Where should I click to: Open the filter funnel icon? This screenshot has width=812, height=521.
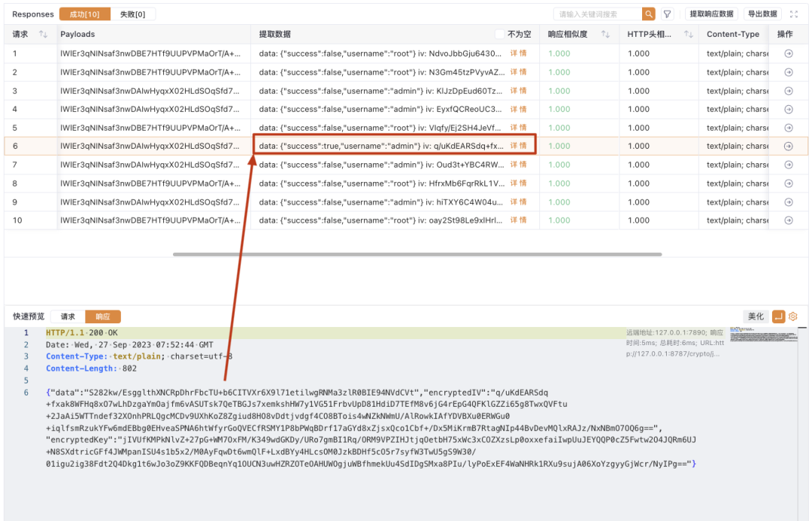point(668,14)
